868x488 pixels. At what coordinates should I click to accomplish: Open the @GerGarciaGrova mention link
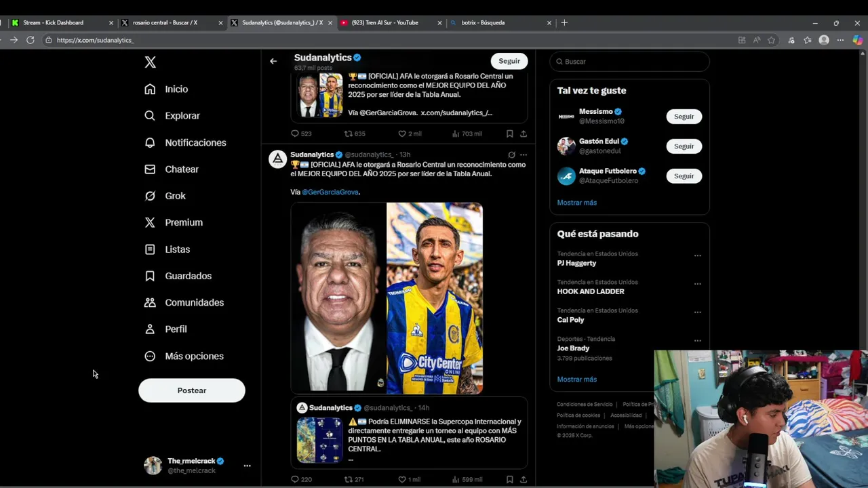(x=330, y=192)
